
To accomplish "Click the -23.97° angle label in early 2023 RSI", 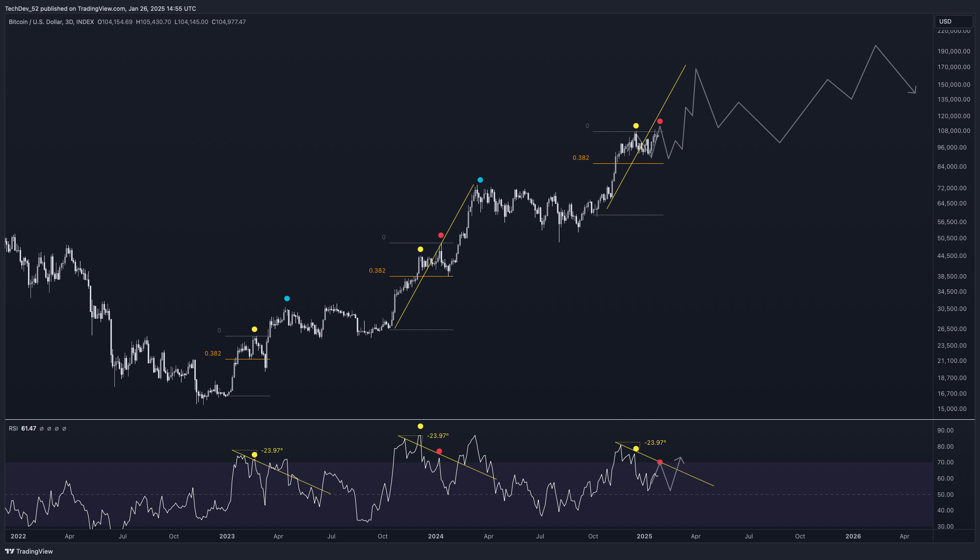I will coord(272,451).
